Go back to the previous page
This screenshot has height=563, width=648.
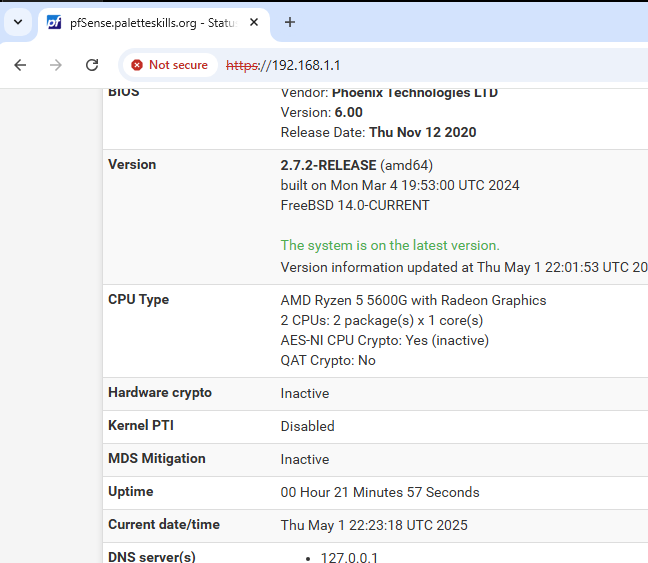pyautogui.click(x=21, y=65)
